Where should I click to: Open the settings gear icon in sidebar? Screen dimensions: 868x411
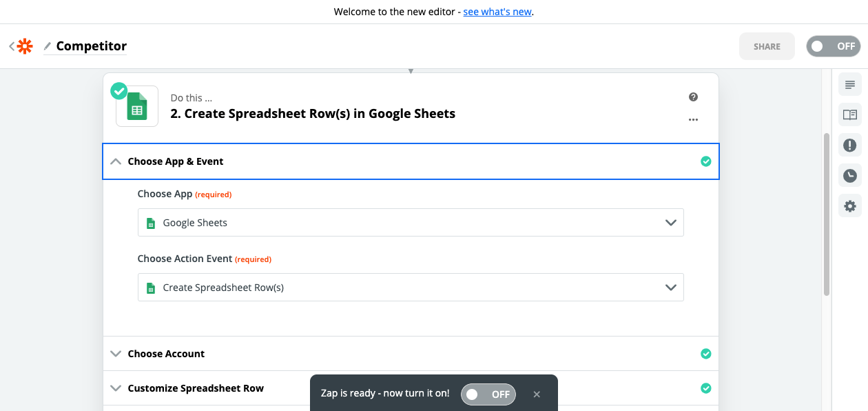[850, 205]
